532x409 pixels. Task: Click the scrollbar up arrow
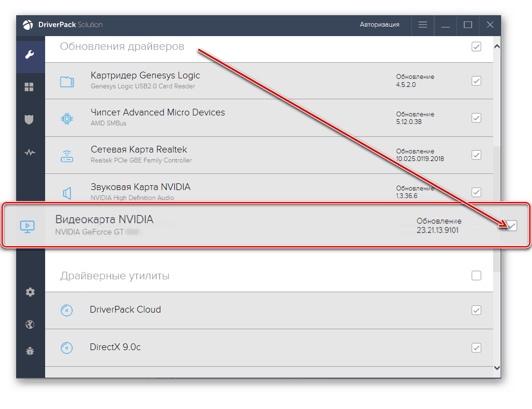pos(497,47)
